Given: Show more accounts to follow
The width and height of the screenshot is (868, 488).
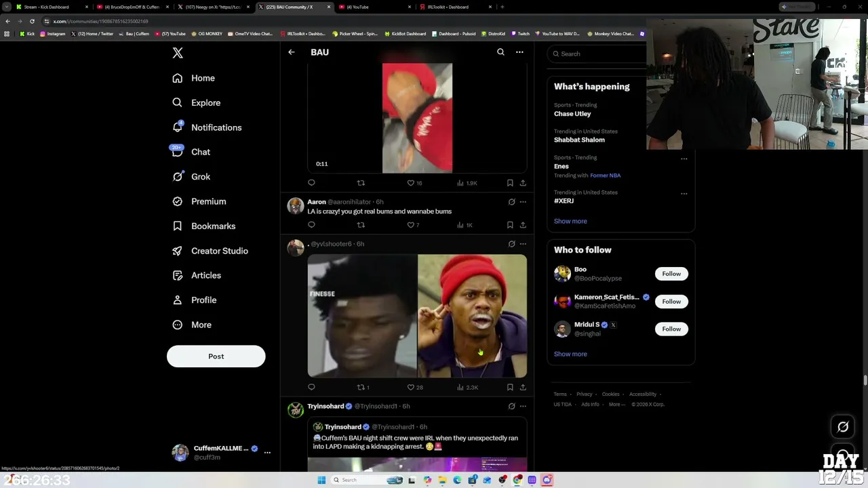Looking at the screenshot, I should pos(570,354).
